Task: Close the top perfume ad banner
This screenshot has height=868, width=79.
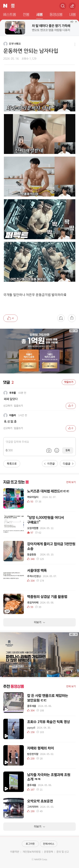Action: pyautogui.click(x=76, y=21)
